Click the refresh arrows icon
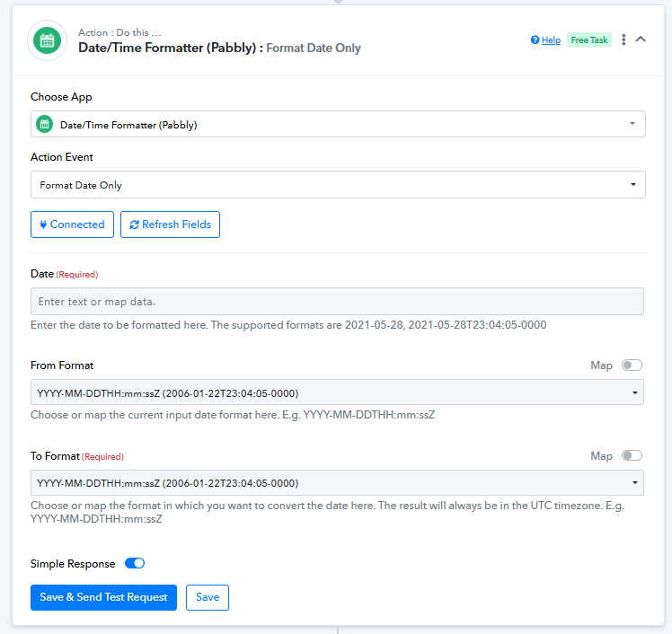The height and width of the screenshot is (634, 672). [x=134, y=225]
